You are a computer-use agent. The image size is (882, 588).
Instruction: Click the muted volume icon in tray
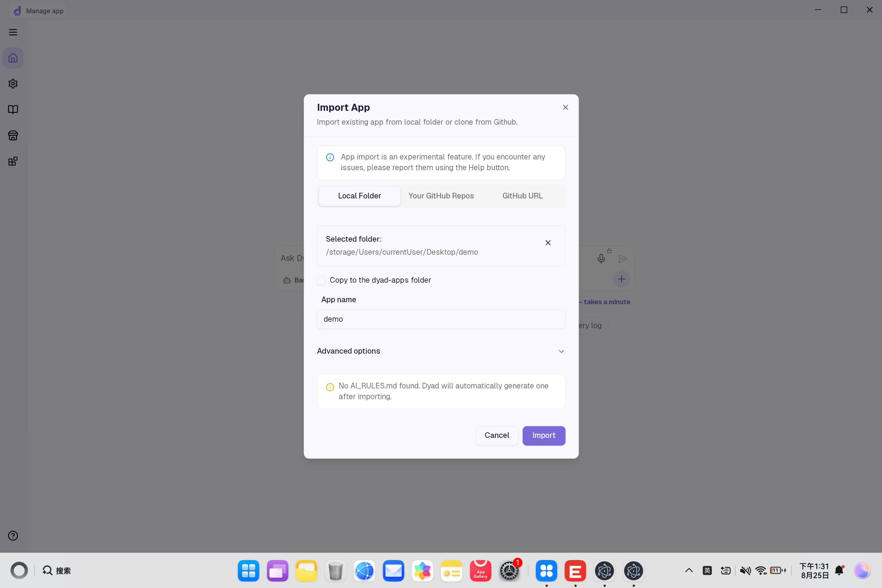(745, 571)
